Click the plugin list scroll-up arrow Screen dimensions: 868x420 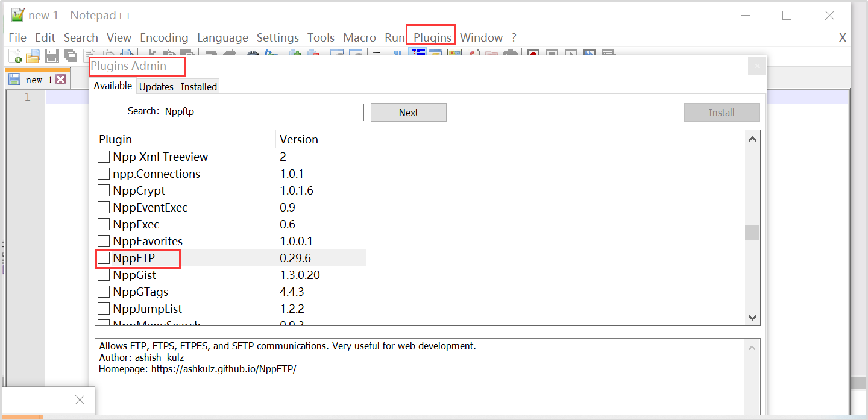(752, 139)
